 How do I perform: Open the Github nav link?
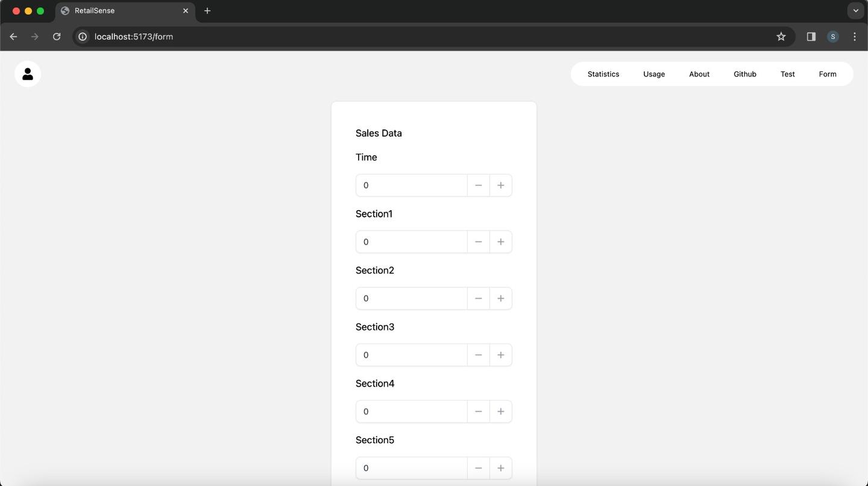coord(745,74)
